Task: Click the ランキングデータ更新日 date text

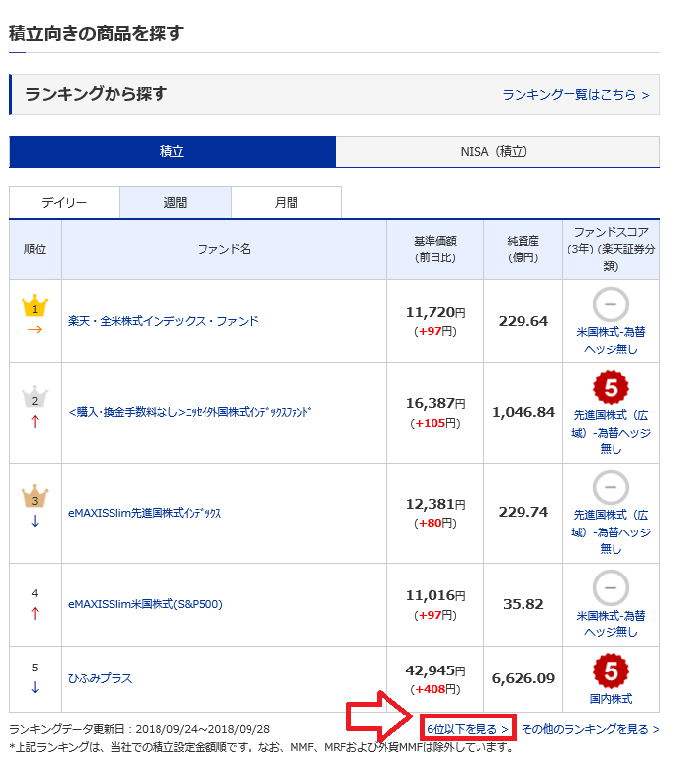Action: 140,729
